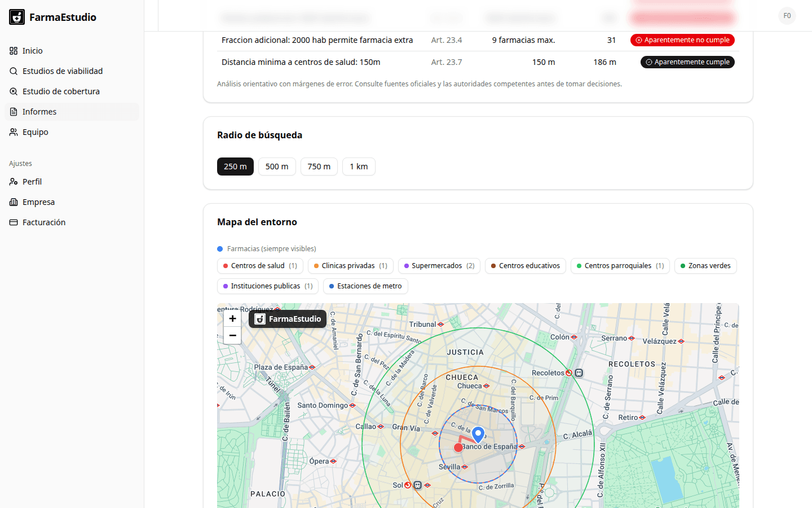Click the 1 km radius button

359,166
